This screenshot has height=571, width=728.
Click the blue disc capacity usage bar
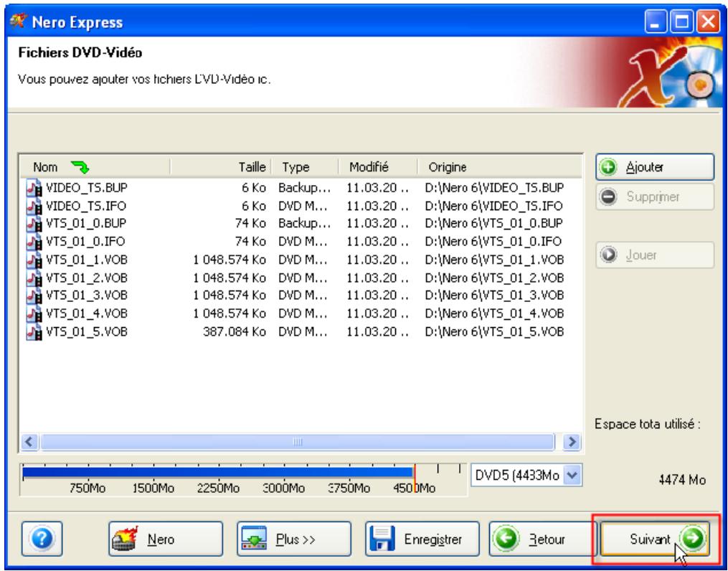point(218,472)
